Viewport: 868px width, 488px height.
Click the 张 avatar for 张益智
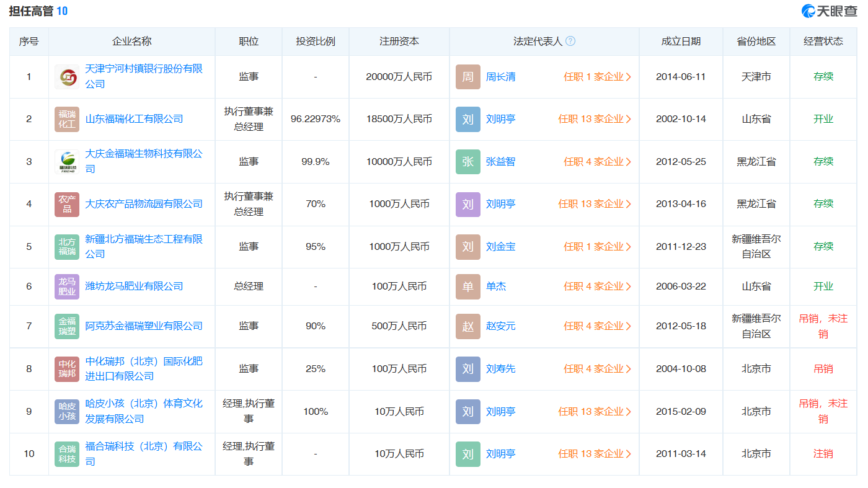(468, 162)
